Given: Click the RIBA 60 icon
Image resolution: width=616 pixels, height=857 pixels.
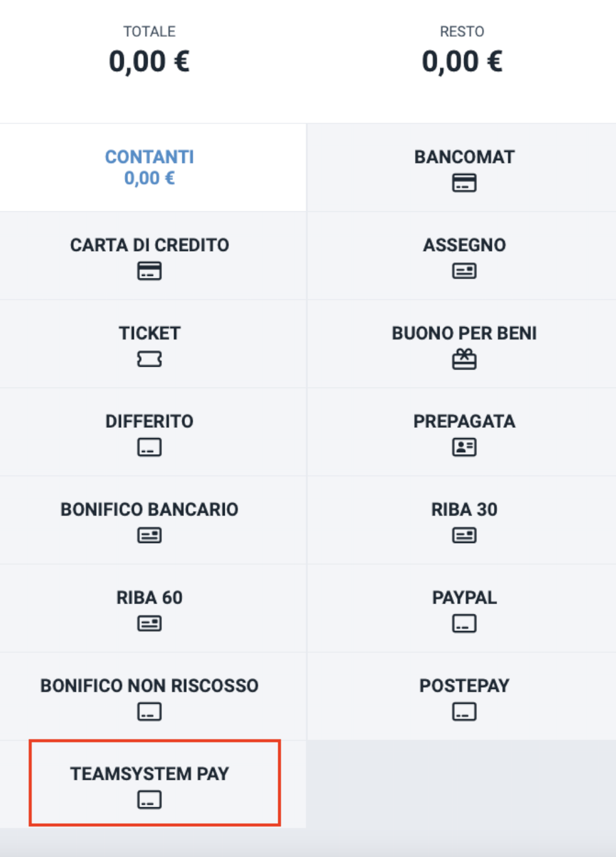Looking at the screenshot, I should click(x=150, y=623).
